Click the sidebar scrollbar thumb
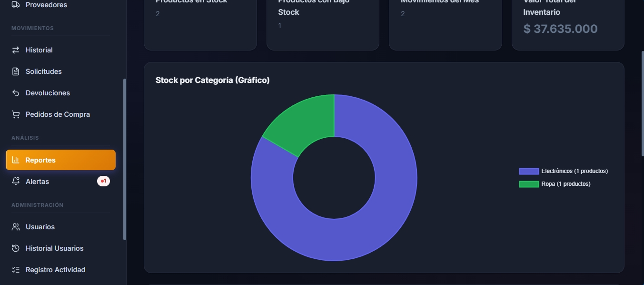Image resolution: width=644 pixels, height=285 pixels. click(125, 159)
